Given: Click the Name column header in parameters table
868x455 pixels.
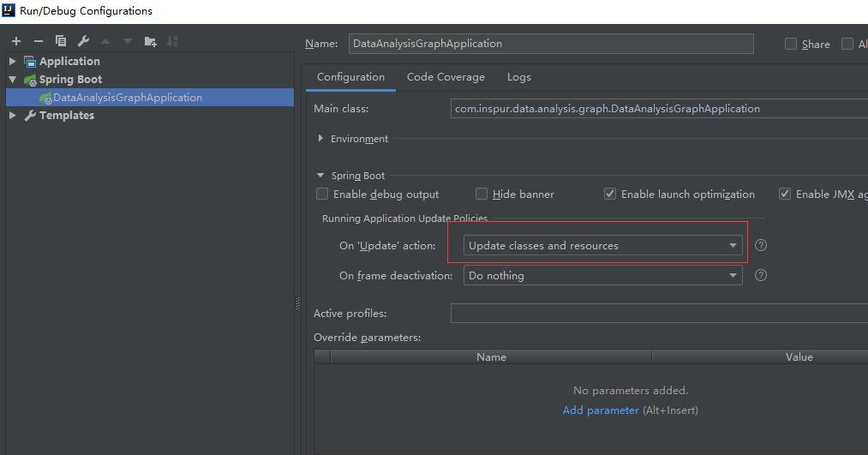Looking at the screenshot, I should pos(491,357).
